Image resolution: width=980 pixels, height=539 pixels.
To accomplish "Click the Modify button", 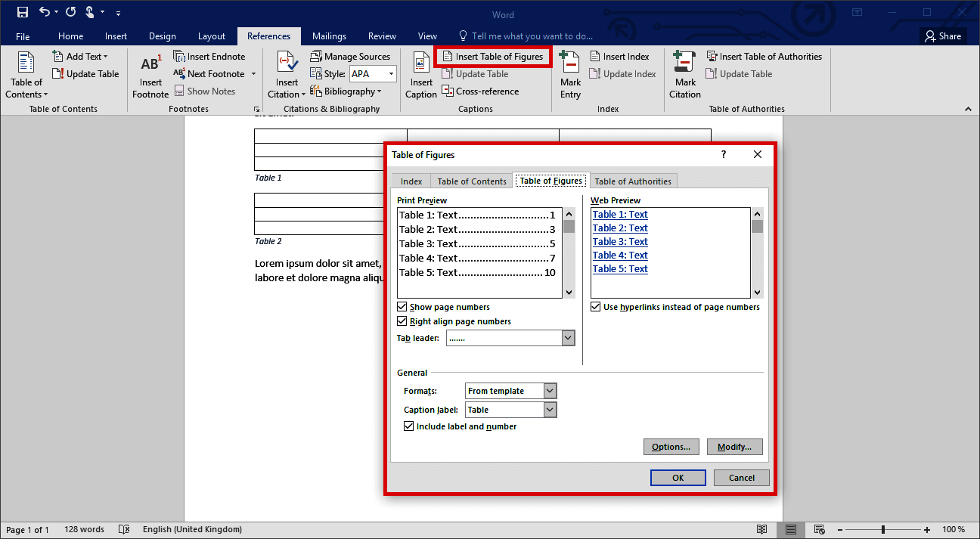I will [734, 446].
